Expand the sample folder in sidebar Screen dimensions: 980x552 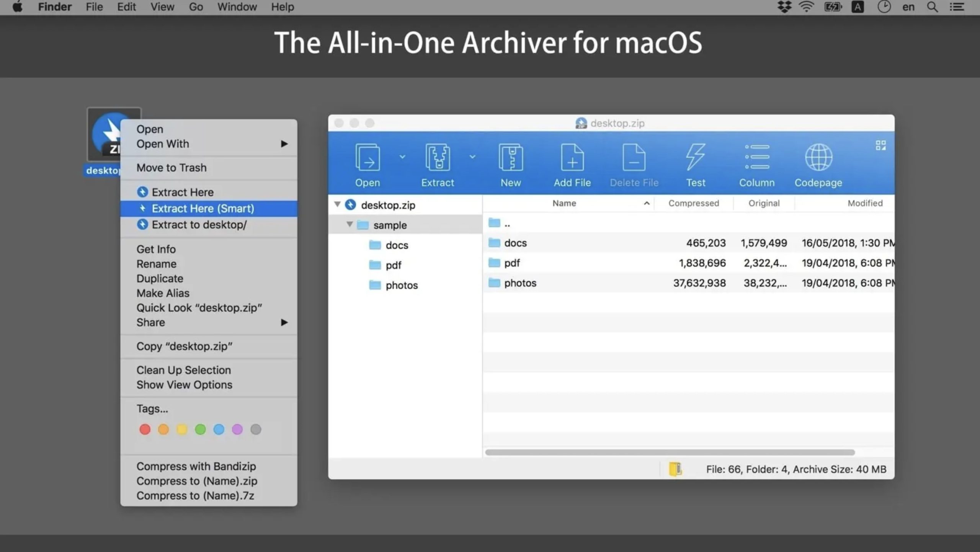pos(349,224)
